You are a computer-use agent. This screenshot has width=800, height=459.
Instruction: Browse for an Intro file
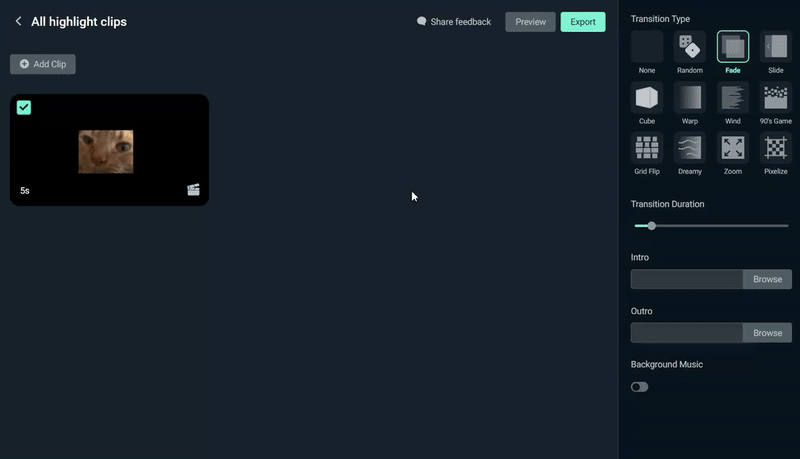(x=767, y=279)
